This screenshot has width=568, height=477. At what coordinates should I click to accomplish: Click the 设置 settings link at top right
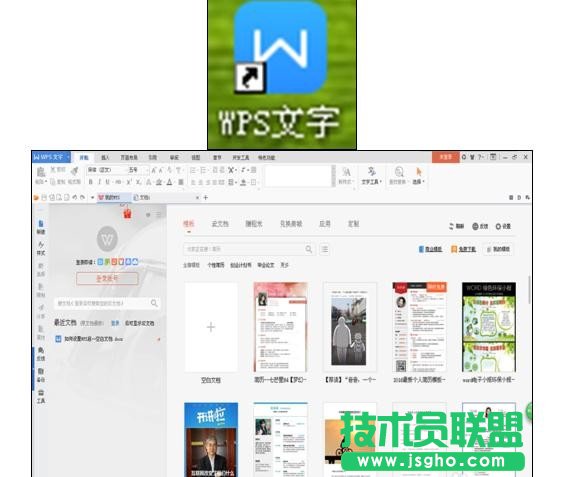[503, 226]
